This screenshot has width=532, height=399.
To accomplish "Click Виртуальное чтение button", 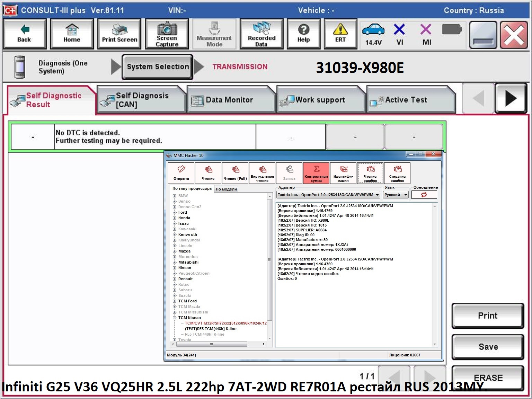I will point(262,173).
